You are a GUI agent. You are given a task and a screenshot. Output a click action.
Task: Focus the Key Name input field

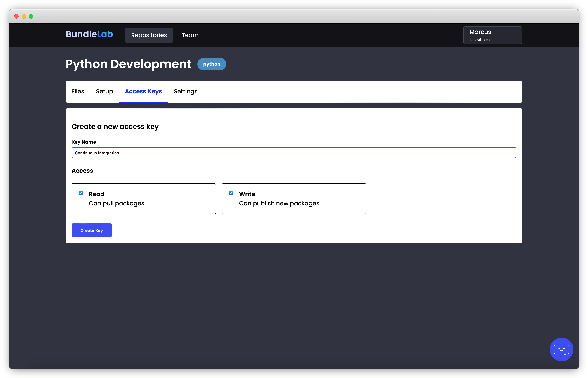pos(294,153)
